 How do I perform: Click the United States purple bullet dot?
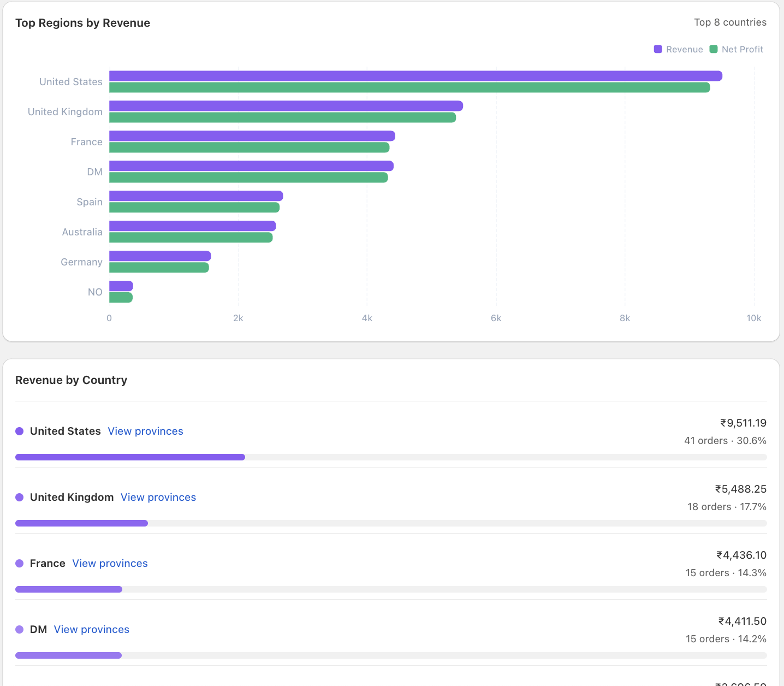(x=20, y=431)
